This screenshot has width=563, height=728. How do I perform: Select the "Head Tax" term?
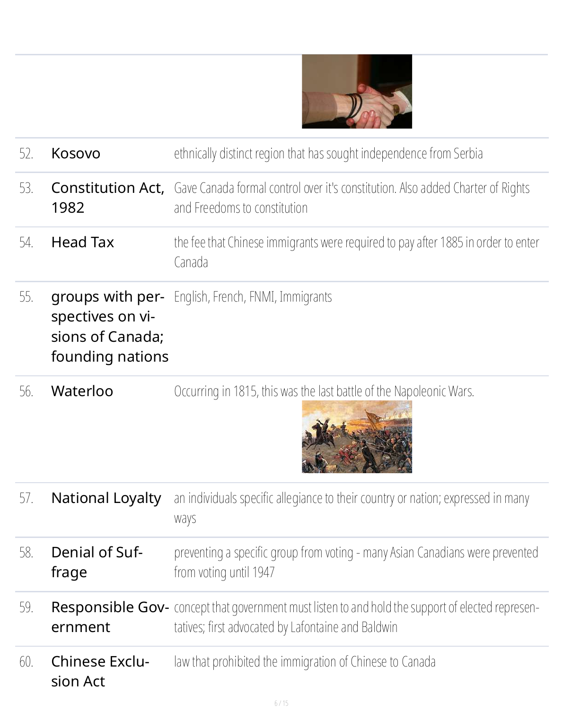[82, 243]
